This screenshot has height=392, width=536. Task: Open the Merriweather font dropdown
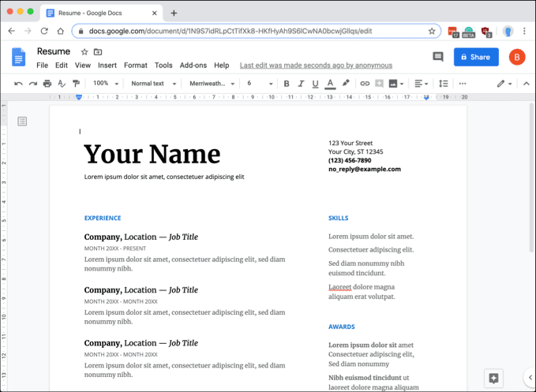tap(212, 84)
